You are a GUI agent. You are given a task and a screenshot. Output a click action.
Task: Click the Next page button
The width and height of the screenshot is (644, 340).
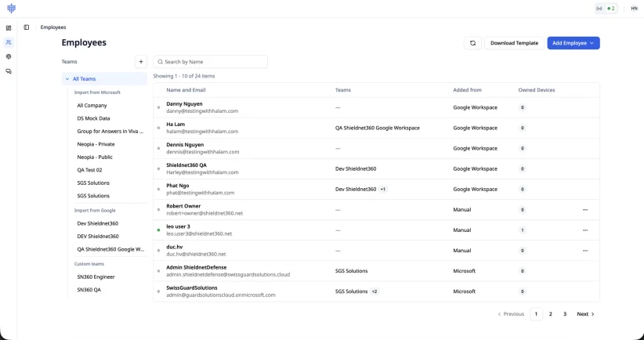click(586, 314)
